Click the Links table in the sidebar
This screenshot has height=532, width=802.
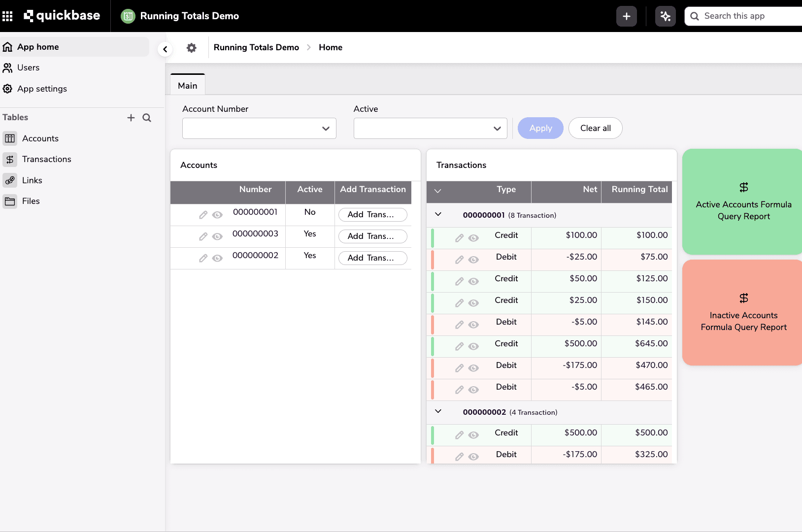click(x=10, y=180)
